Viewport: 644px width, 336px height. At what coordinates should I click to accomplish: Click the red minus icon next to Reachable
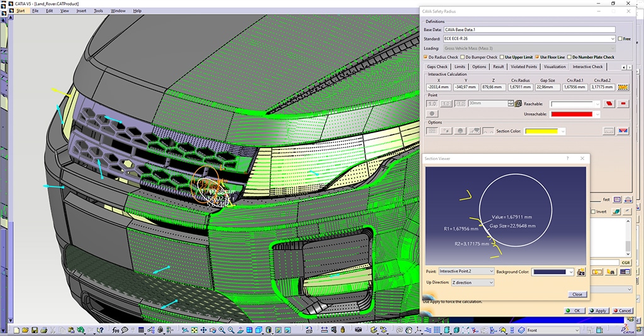click(x=623, y=104)
